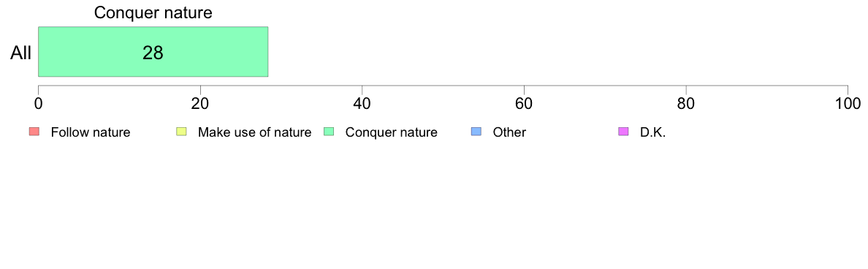
Task: Click the purple D.K. legend swatch
Action: pos(623,132)
